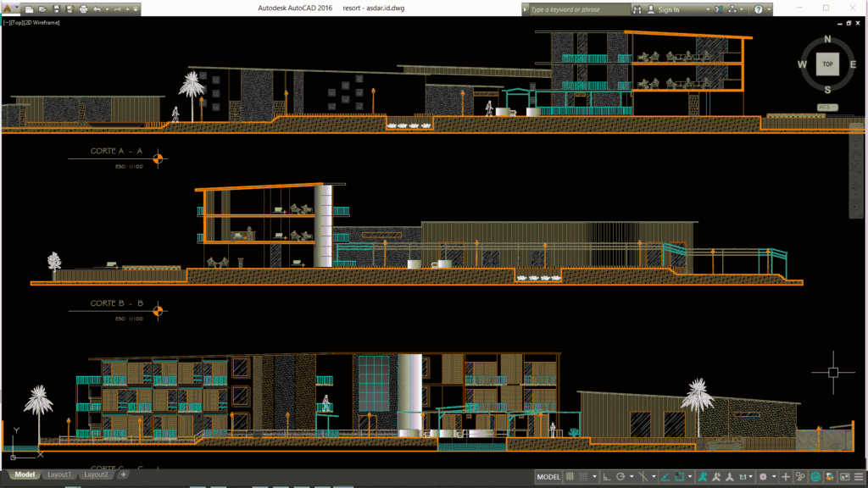Switch to the Layout1 tab
868x488 pixels.
click(59, 475)
